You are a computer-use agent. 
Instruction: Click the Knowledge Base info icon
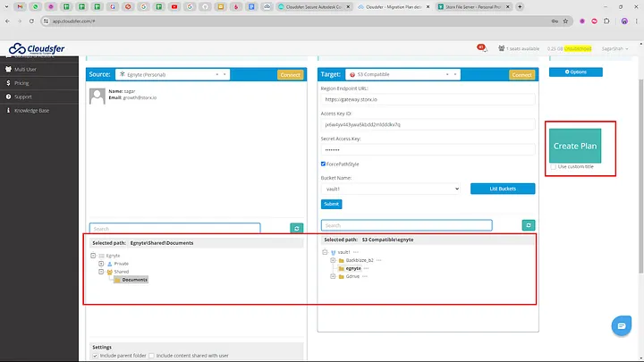(x=8, y=111)
